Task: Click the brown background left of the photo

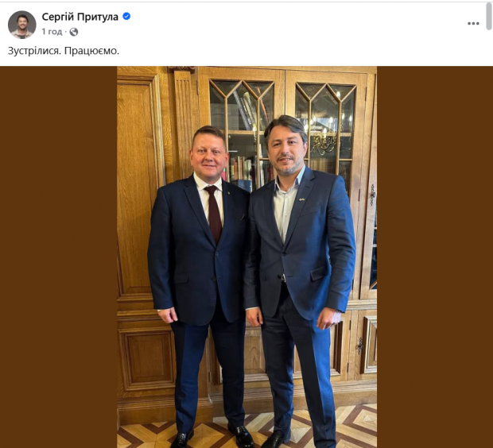Action: point(59,257)
